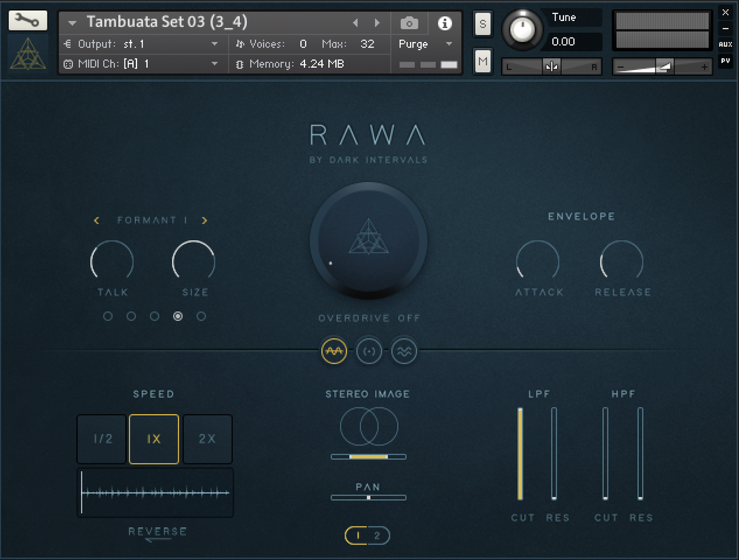The image size is (739, 560).
Task: Select the wavy lines modulation effect icon
Action: [404, 351]
